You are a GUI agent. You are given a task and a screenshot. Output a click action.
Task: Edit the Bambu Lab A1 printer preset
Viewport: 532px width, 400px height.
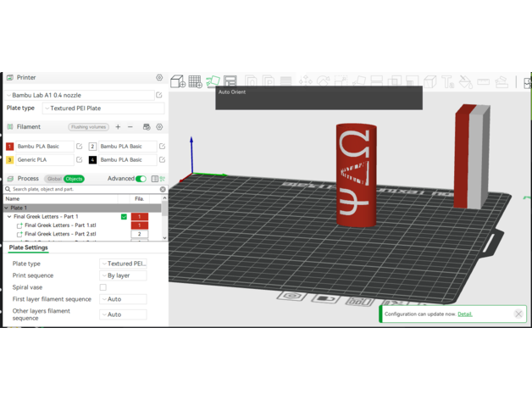click(158, 95)
